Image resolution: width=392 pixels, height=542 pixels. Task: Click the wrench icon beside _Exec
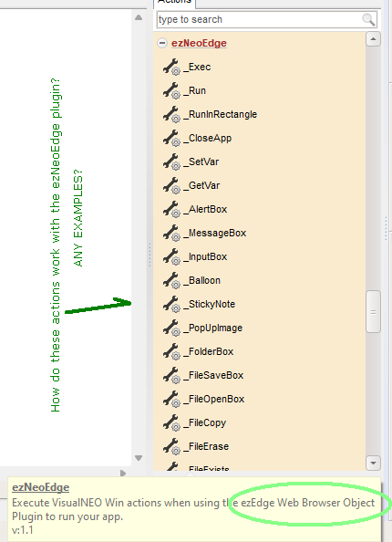click(171, 67)
